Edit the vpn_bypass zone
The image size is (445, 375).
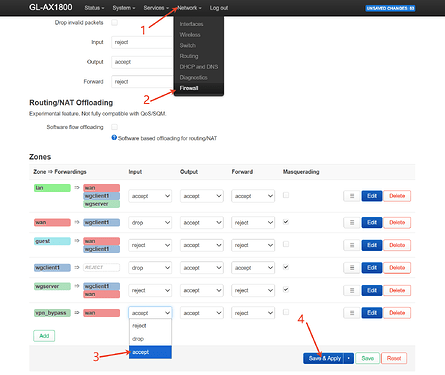[x=372, y=313]
